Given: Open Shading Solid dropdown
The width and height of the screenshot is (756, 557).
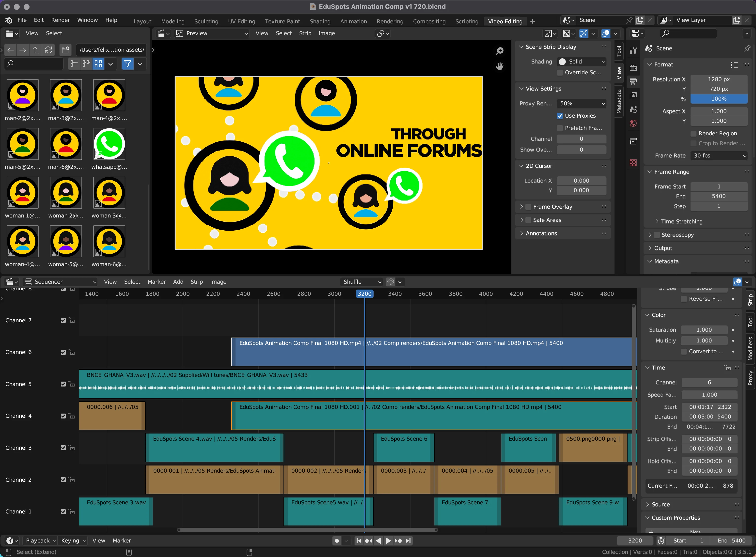Looking at the screenshot, I should [x=582, y=62].
